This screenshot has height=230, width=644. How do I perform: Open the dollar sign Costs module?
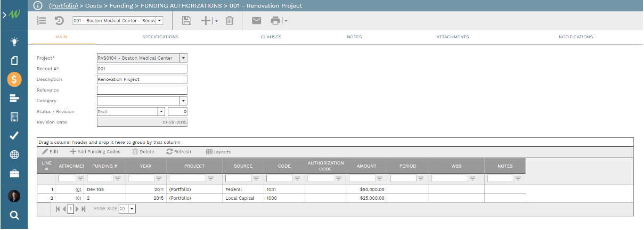click(x=14, y=79)
